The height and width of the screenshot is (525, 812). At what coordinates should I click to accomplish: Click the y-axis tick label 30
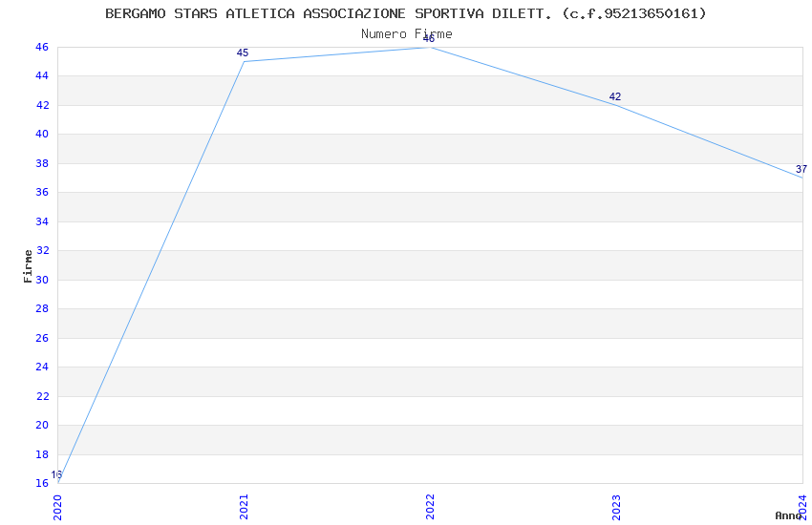click(x=42, y=280)
